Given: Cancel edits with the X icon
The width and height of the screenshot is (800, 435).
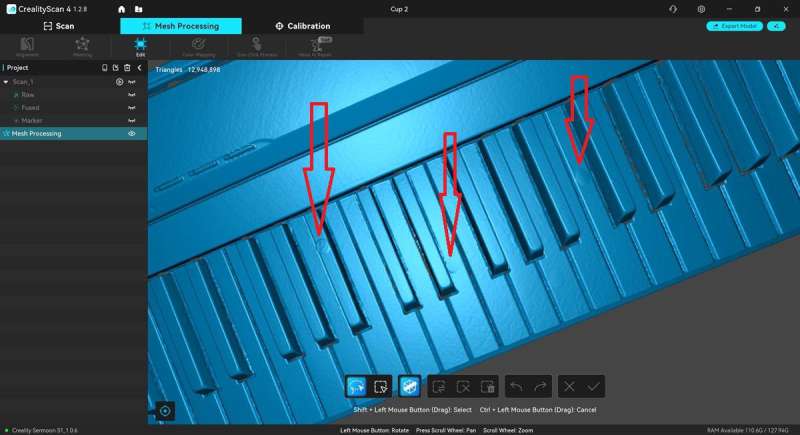Looking at the screenshot, I should [x=569, y=386].
